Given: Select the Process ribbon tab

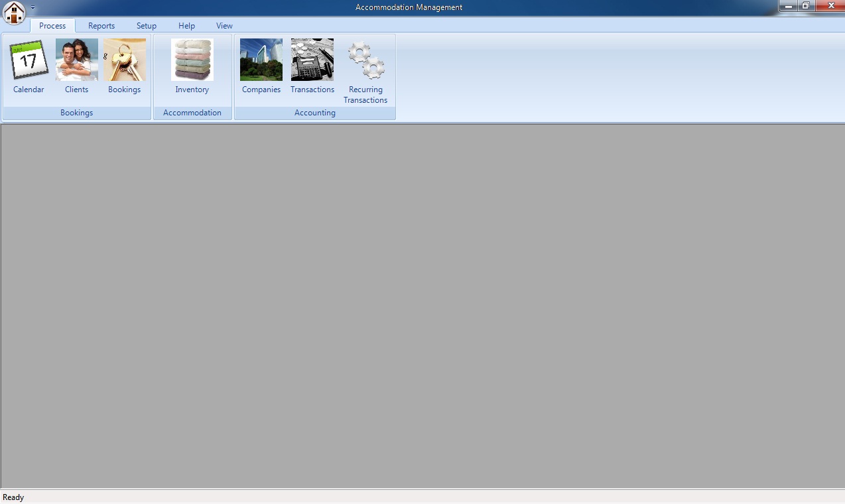Looking at the screenshot, I should (52, 26).
